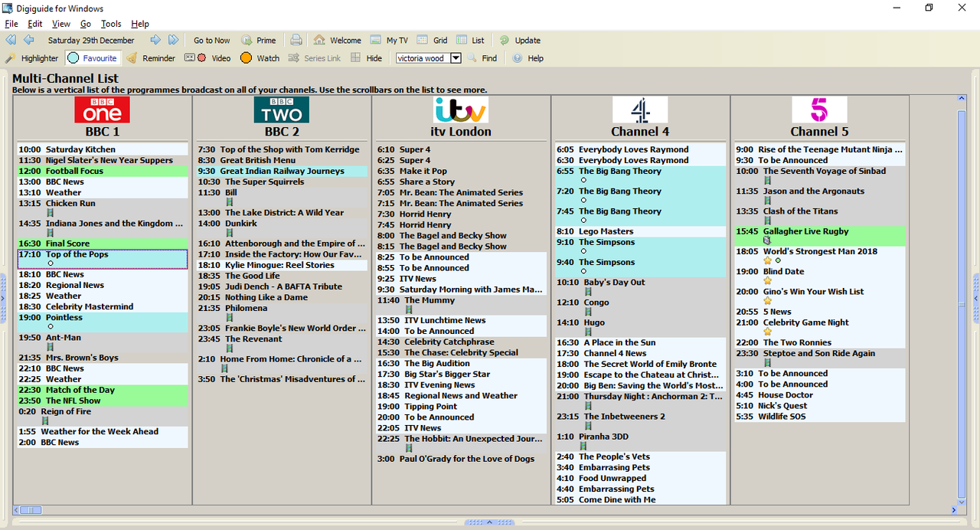Click the horizontal scrollbar left arrow
The height and width of the screenshot is (530, 980).
pyautogui.click(x=18, y=509)
